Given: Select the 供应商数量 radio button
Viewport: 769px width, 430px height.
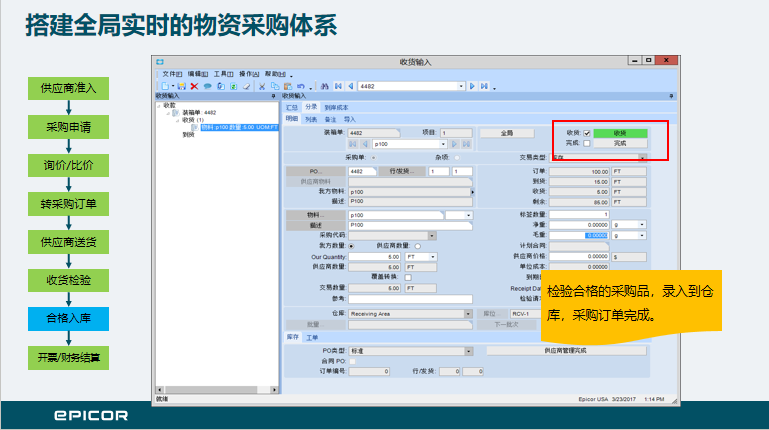Looking at the screenshot, I should (x=418, y=246).
